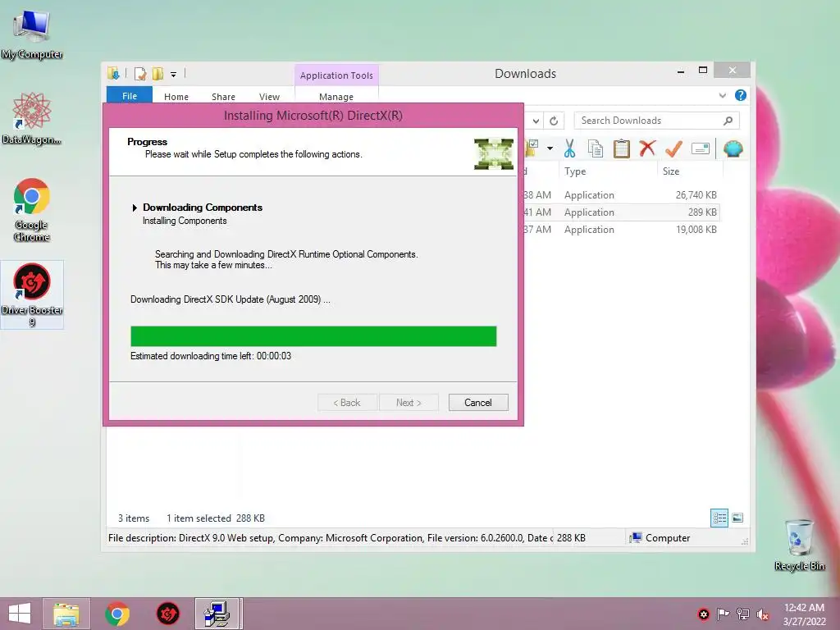This screenshot has height=630, width=840.
Task: Open File Explorer from the taskbar
Action: coord(66,614)
